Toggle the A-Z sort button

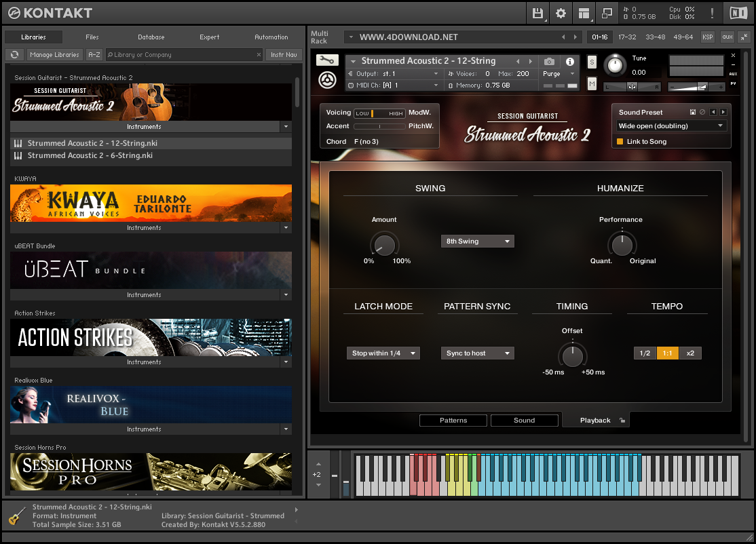pyautogui.click(x=94, y=55)
